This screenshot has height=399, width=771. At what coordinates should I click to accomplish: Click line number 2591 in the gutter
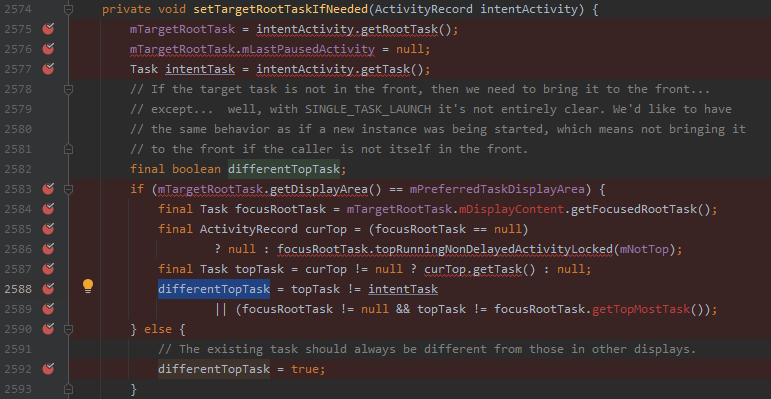18,349
